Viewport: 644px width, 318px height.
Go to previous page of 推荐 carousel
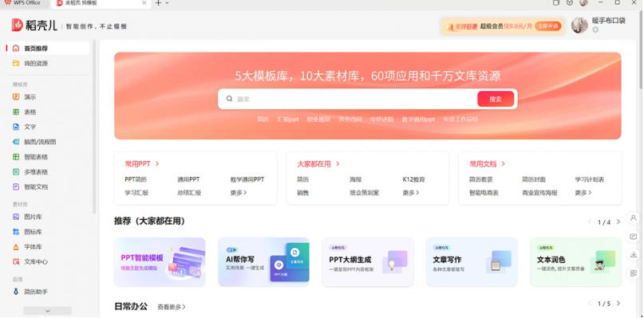point(590,222)
